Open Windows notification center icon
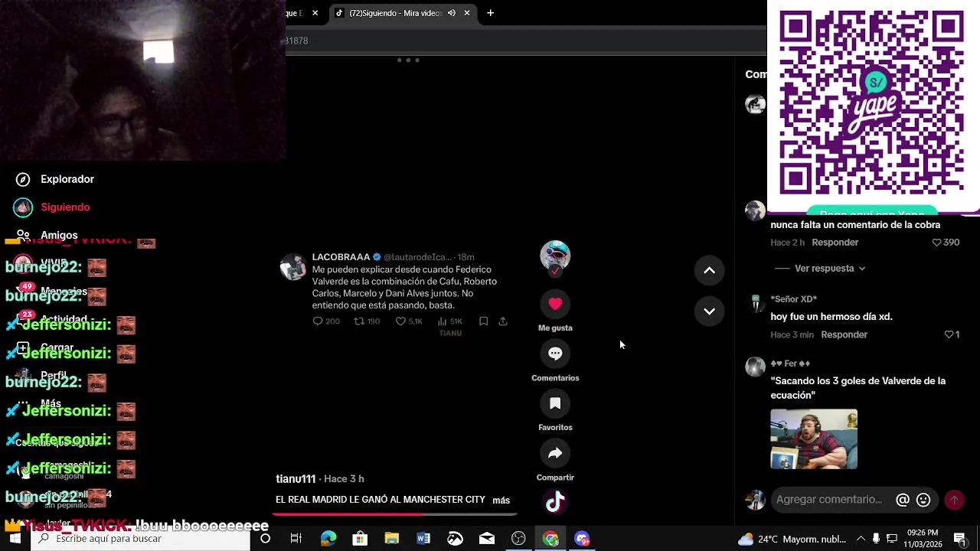 point(959,539)
